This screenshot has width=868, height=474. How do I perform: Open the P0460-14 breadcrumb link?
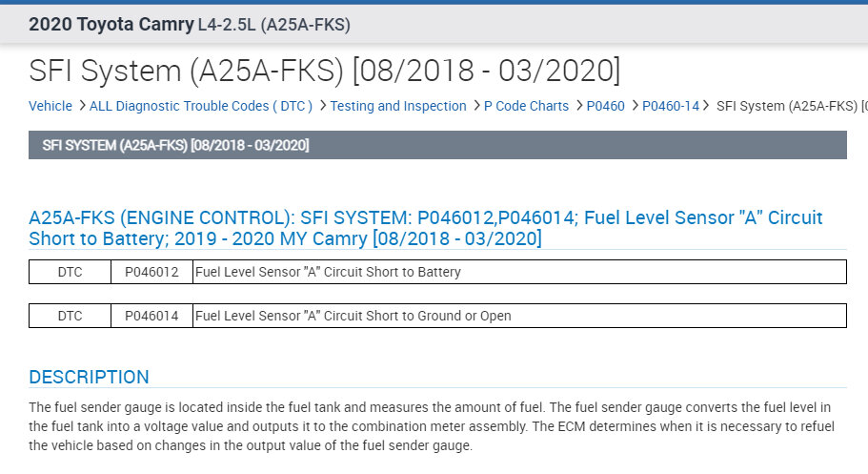coord(671,106)
